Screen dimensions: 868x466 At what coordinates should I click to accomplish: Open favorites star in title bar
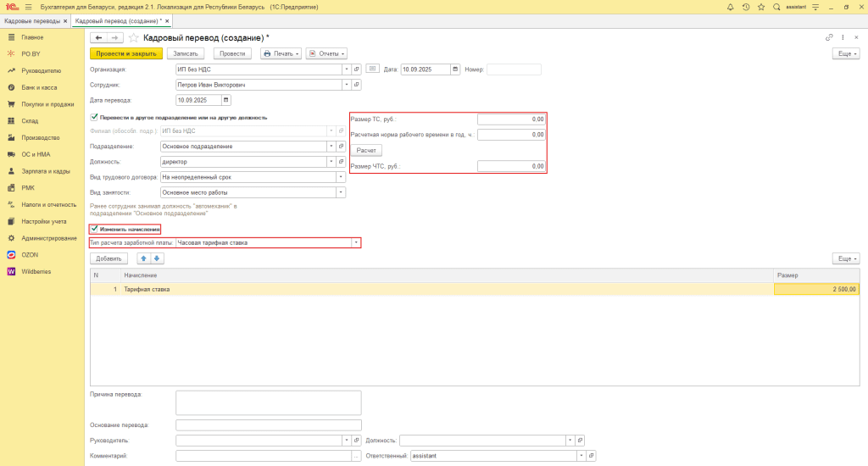tap(761, 7)
